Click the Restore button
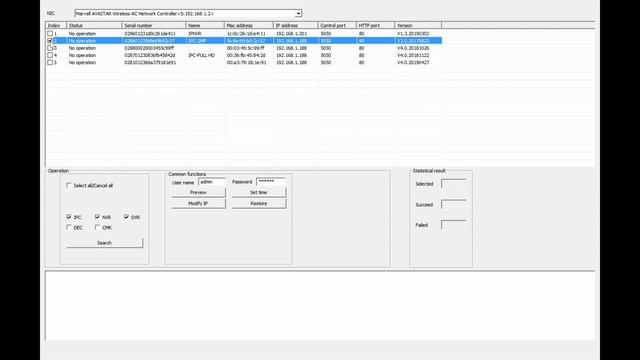640x360 pixels. coord(259,204)
